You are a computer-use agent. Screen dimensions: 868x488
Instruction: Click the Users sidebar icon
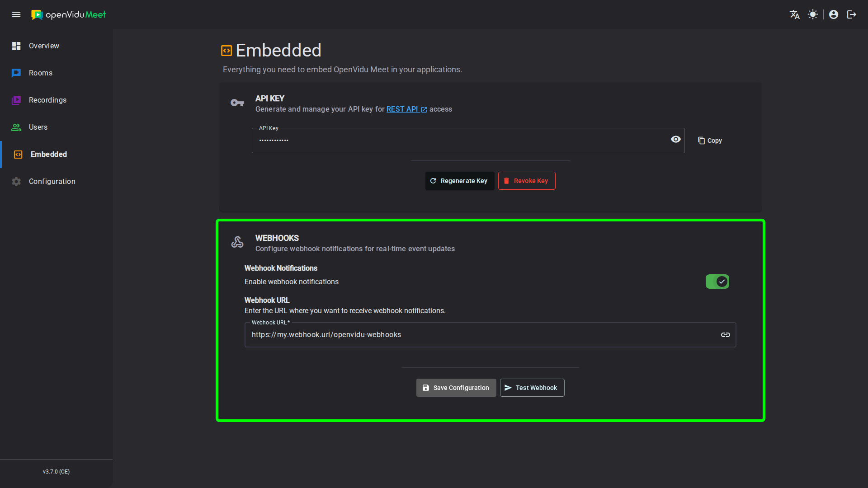[16, 127]
